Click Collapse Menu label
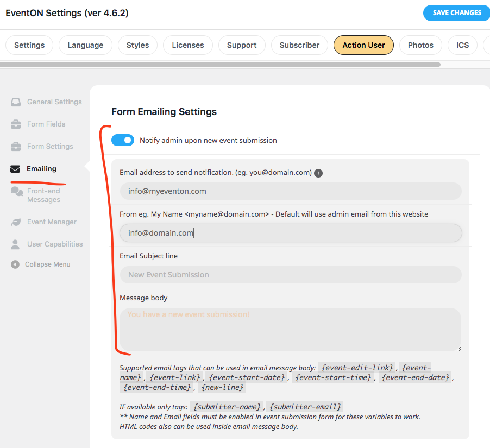The image size is (490, 448). (x=47, y=264)
